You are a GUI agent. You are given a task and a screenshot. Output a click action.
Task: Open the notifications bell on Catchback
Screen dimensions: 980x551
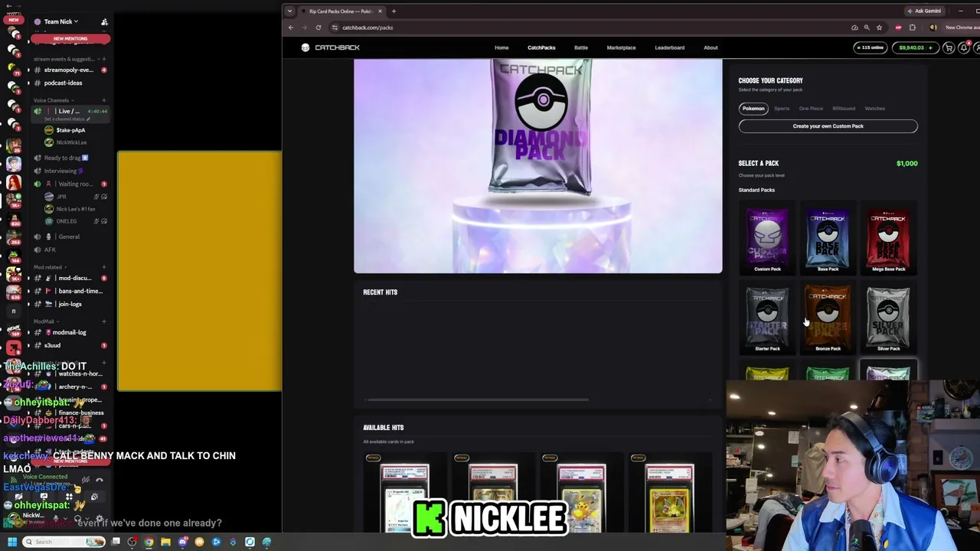[964, 47]
